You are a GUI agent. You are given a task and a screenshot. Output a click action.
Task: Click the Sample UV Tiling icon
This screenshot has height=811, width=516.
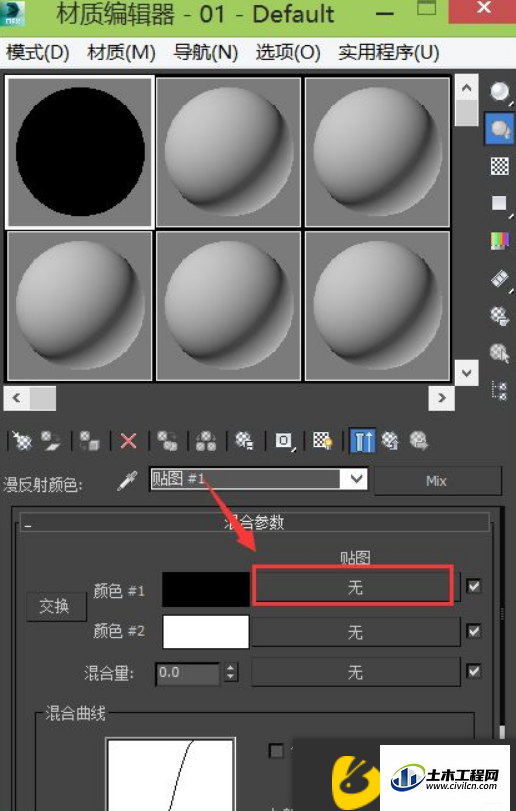click(x=499, y=203)
